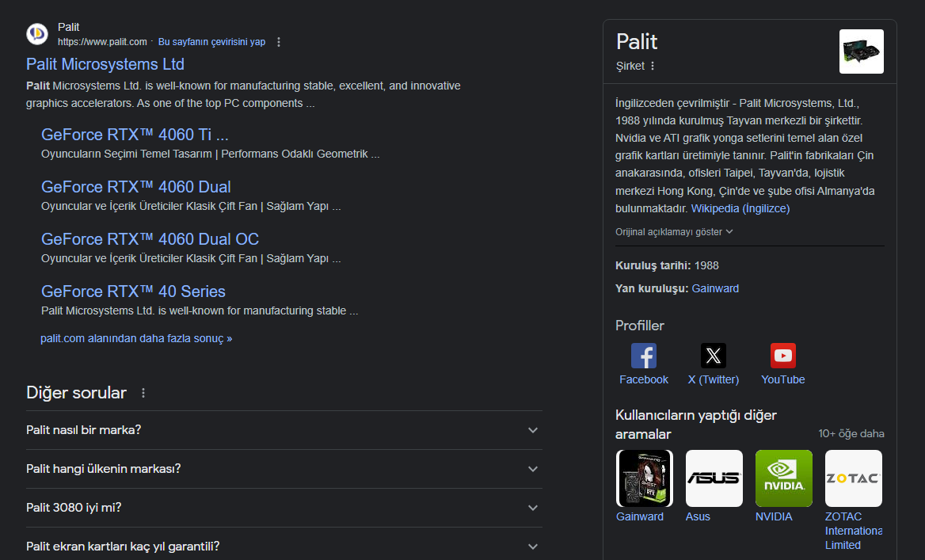Click the Palit site favicon logo

(37, 33)
